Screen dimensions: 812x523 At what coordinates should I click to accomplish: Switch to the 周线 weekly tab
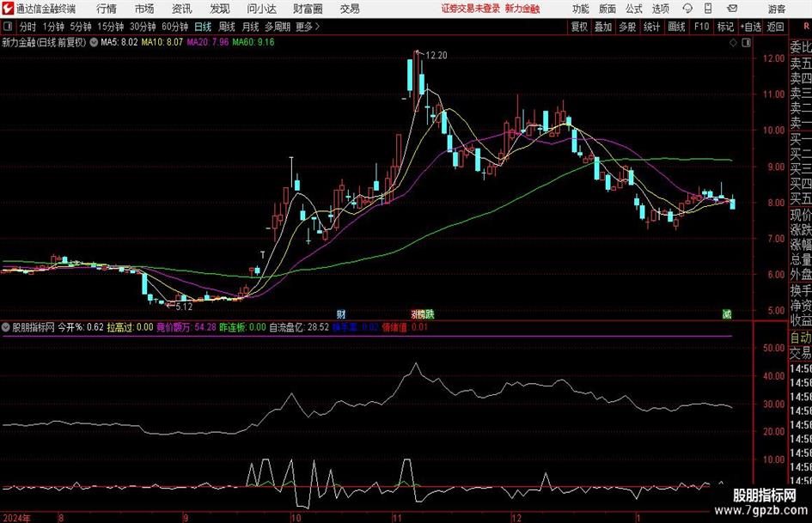(x=226, y=27)
